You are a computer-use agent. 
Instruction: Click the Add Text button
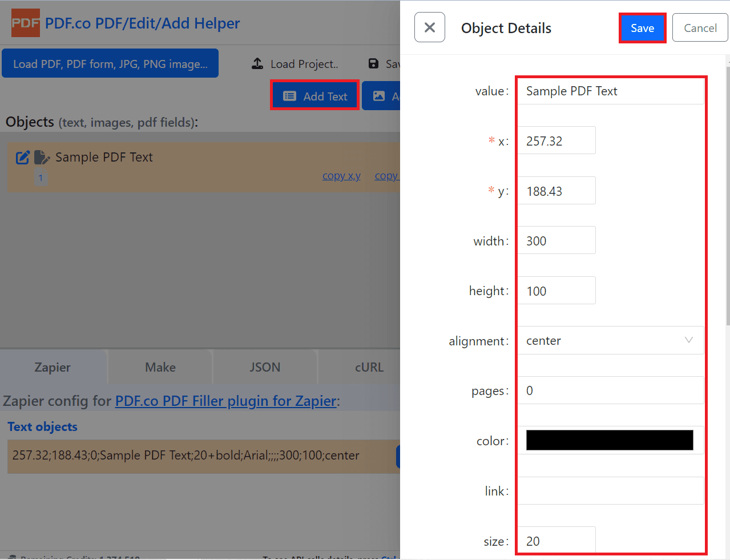(315, 96)
